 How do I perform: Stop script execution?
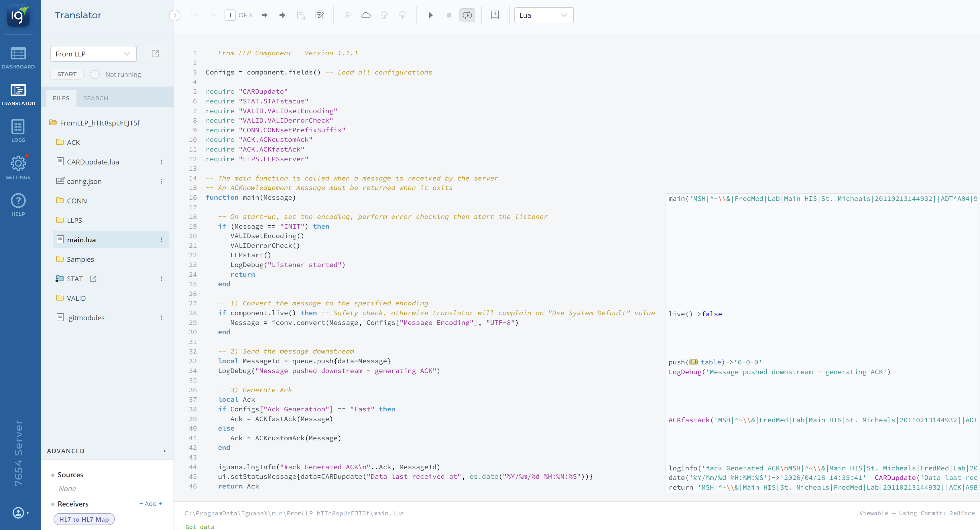449,15
